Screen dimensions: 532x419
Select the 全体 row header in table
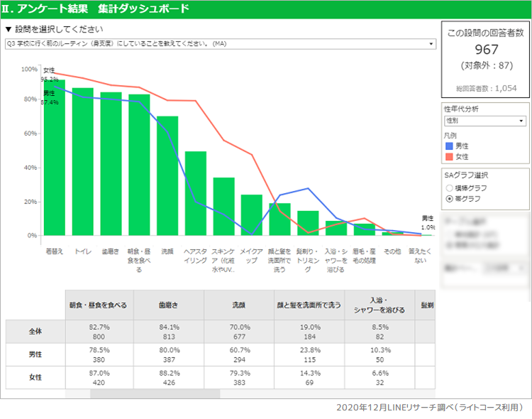[x=35, y=331]
